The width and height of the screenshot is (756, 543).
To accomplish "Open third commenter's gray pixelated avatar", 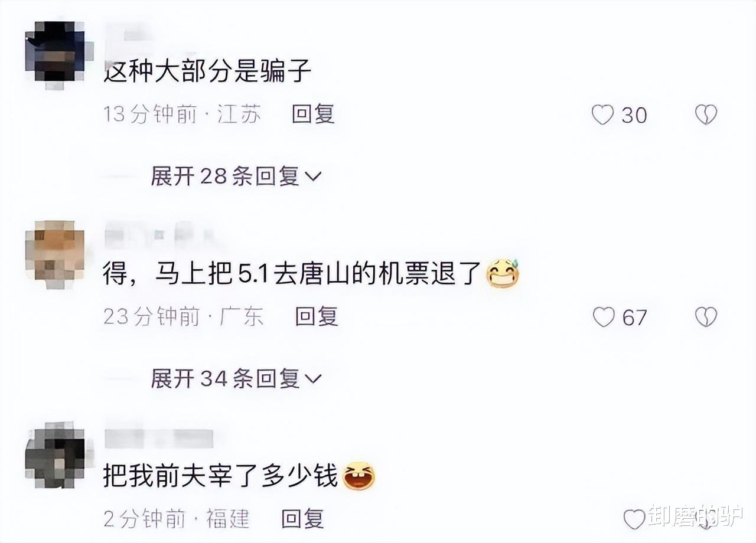I will pyautogui.click(x=55, y=456).
